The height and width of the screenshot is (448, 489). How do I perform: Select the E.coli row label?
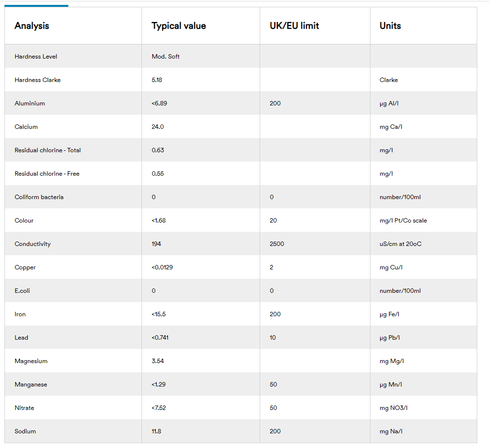[x=23, y=291]
